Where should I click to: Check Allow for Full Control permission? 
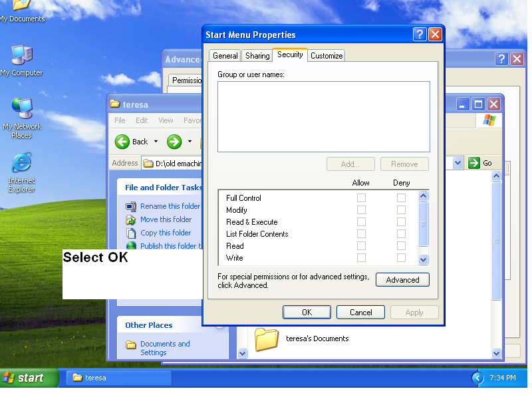(361, 198)
